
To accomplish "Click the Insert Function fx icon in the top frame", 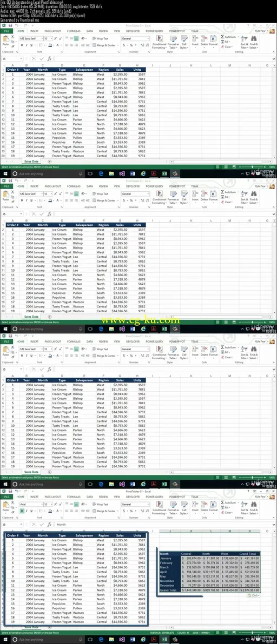I will pos(50,59).
